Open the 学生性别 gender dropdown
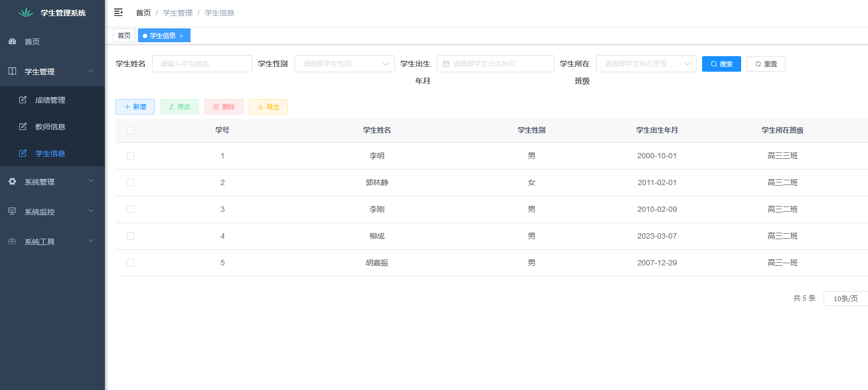868x390 pixels. point(345,64)
